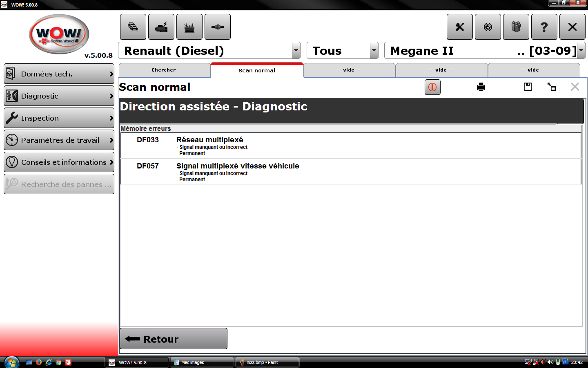The image size is (588, 368).
Task: Click the engine diagnostic icon
Action: click(161, 27)
